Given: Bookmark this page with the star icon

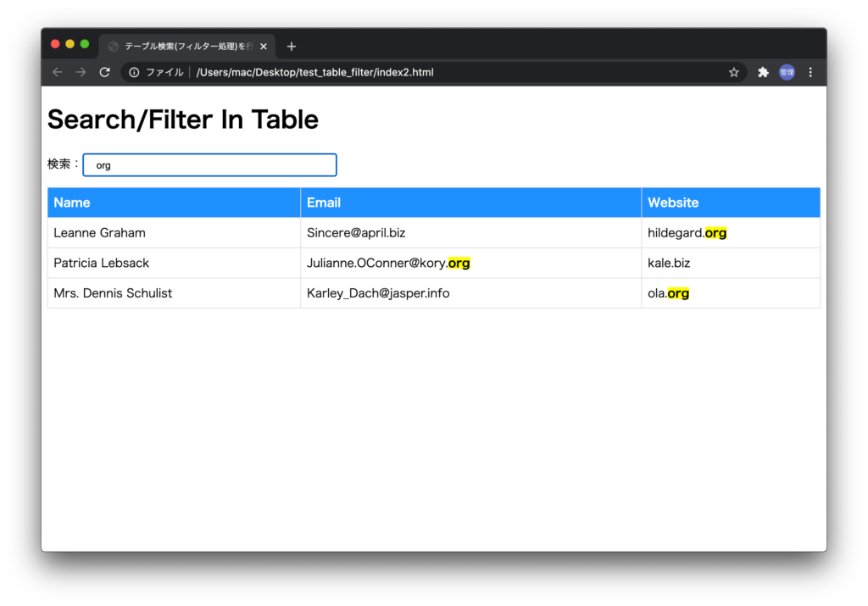Looking at the screenshot, I should point(733,72).
